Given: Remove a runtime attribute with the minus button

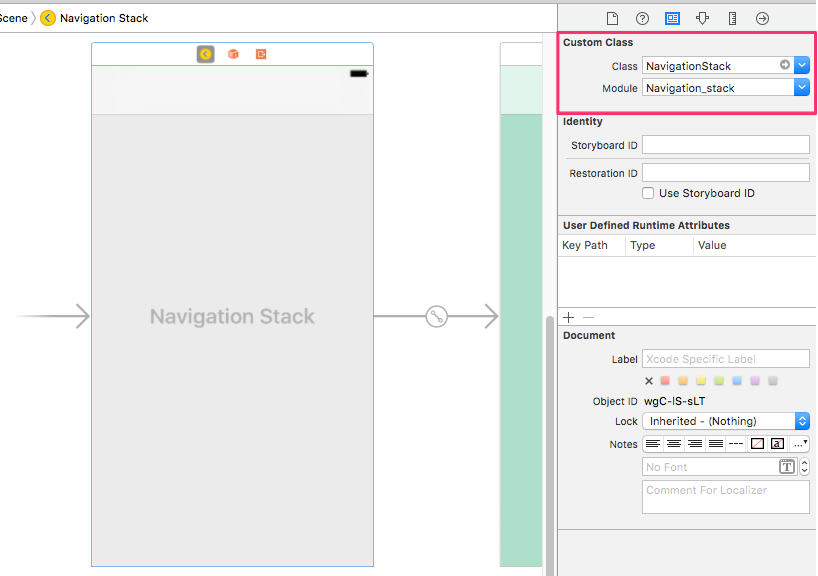Looking at the screenshot, I should point(586,317).
